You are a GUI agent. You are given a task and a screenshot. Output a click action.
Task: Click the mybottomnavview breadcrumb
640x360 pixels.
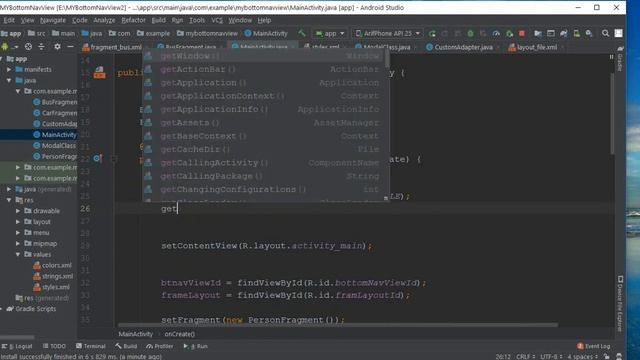(x=207, y=33)
